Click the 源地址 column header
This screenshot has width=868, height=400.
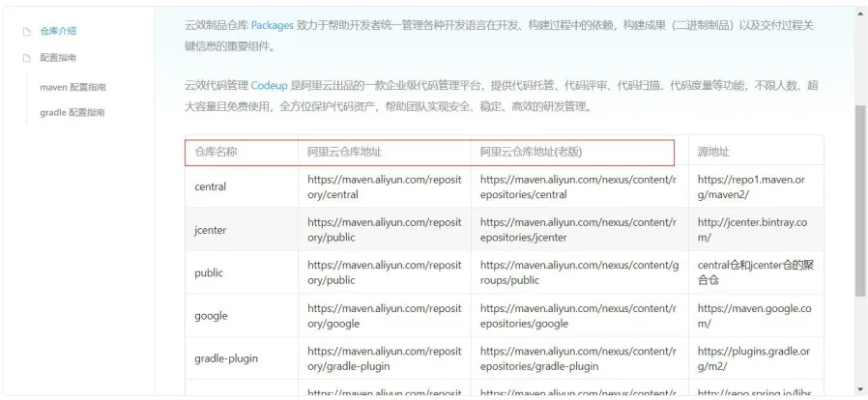tap(713, 152)
